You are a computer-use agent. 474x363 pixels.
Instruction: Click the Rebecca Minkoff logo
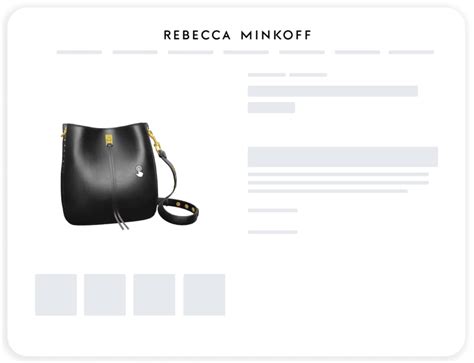click(x=237, y=35)
